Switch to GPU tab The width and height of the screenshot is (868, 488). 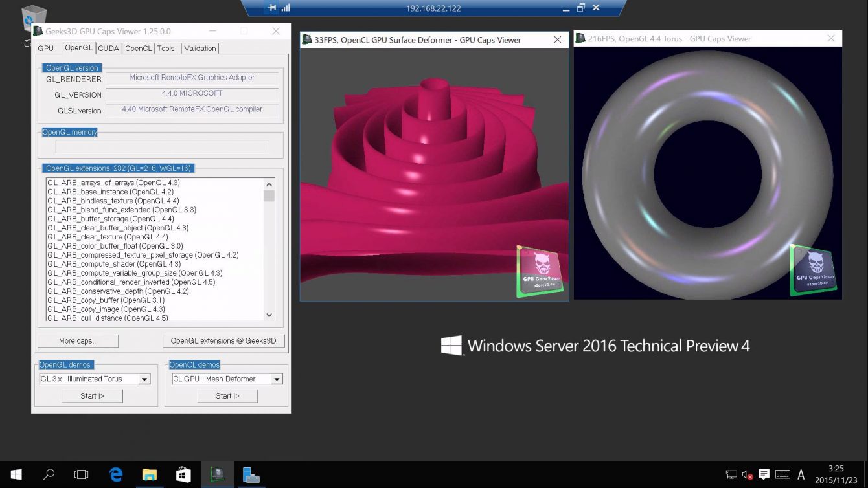click(x=45, y=49)
